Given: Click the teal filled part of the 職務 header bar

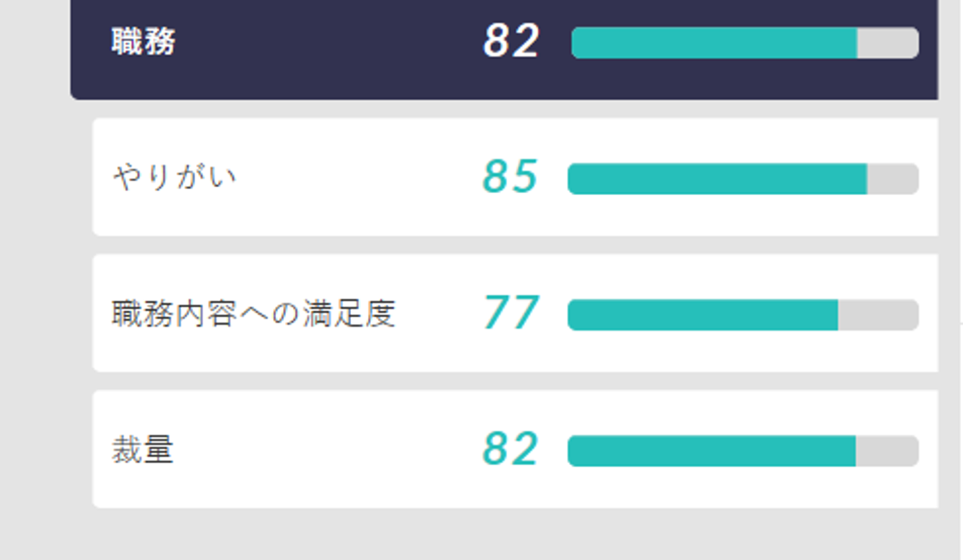Looking at the screenshot, I should 714,43.
